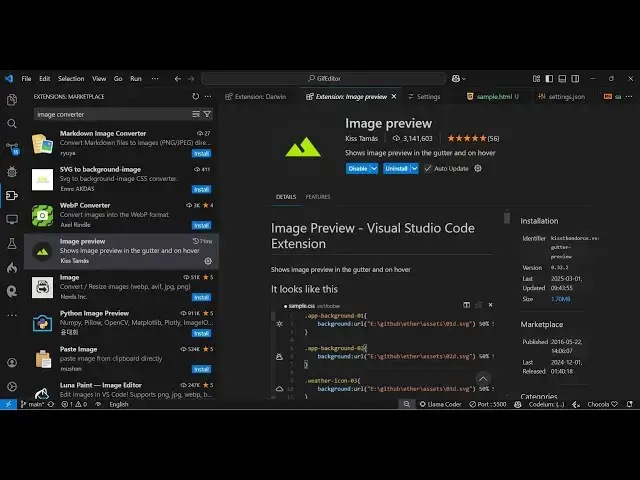
Task: Clear extensions search results
Action: pyautogui.click(x=196, y=114)
